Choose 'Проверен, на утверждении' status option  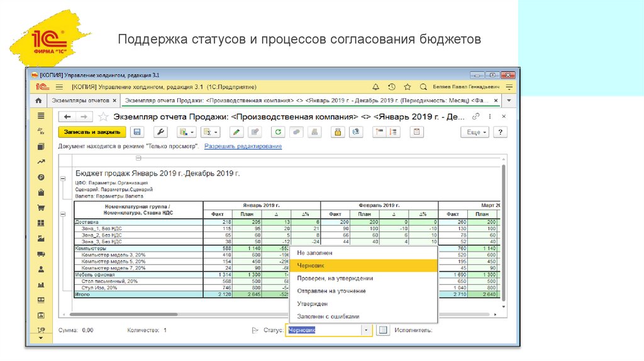[x=335, y=278]
